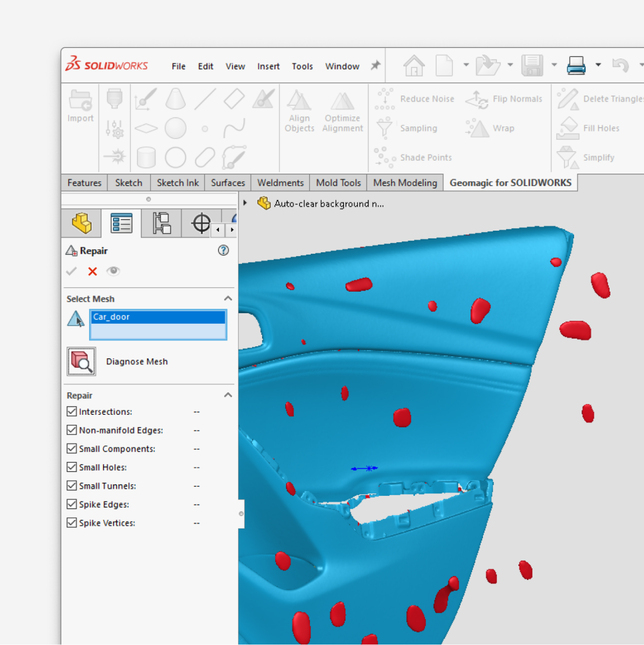Show more manager tabs with right arrow
This screenshot has width=644, height=645.
[232, 230]
